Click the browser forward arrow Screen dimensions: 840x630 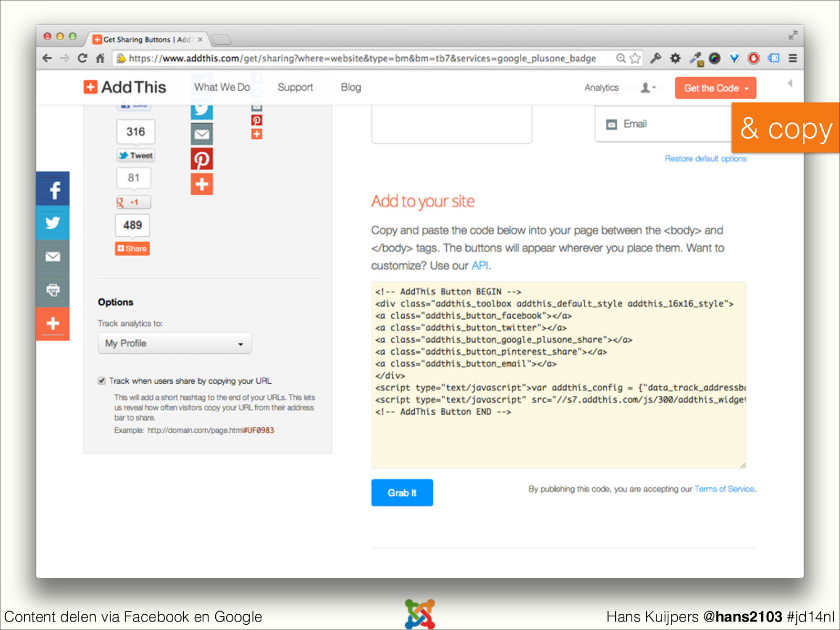[x=65, y=58]
